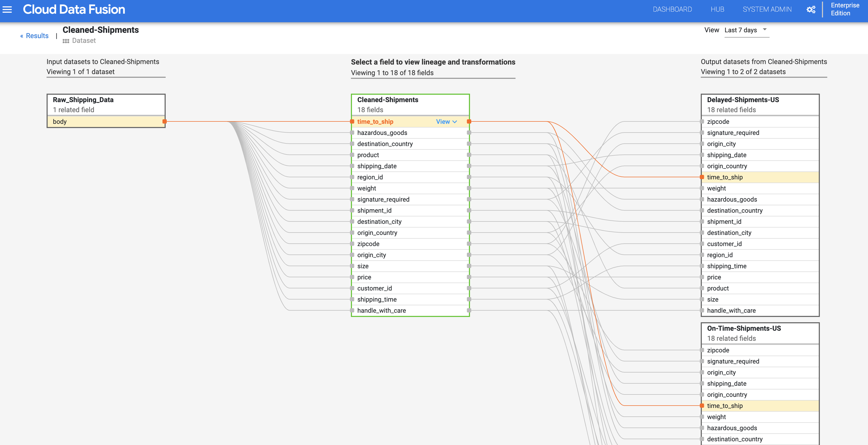Select the handle_with_care field in Cleaned-Shipments
The height and width of the screenshot is (445, 868).
coord(381,310)
